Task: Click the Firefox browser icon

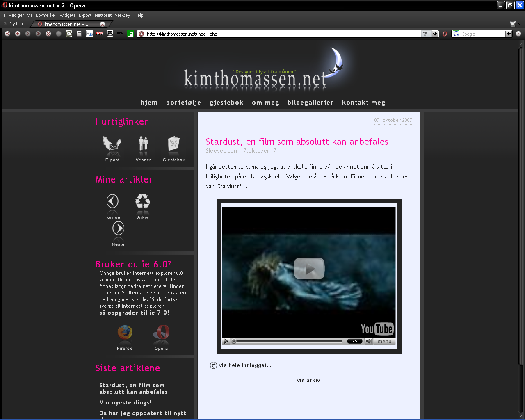Action: pos(125,333)
